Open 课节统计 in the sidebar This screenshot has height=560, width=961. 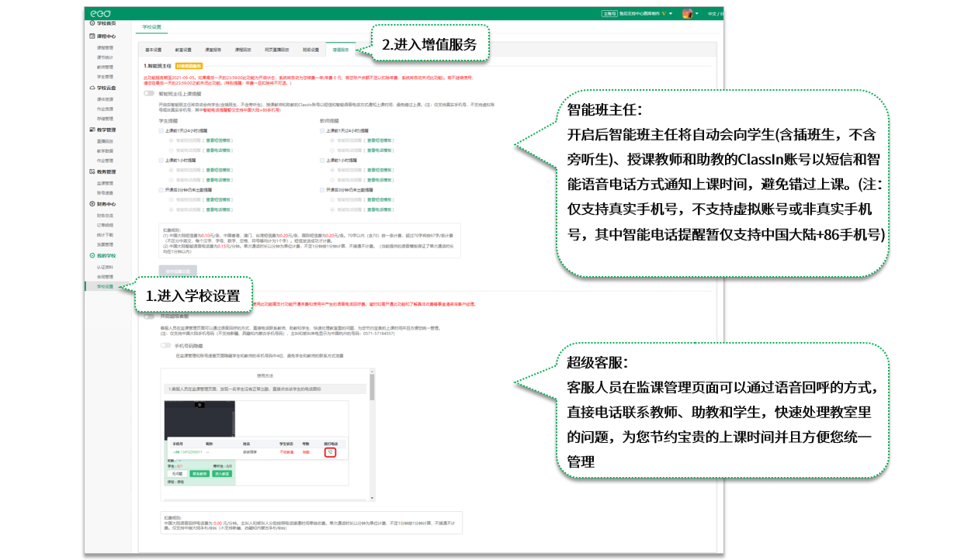point(105,57)
